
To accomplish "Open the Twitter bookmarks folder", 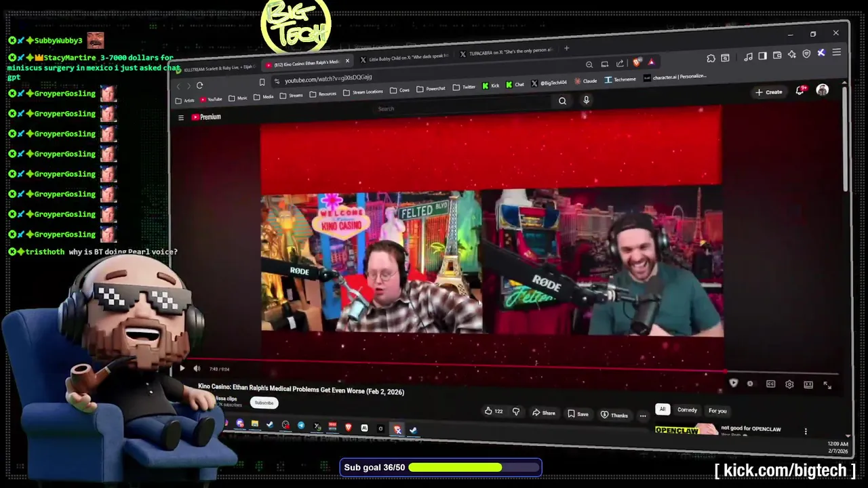I will (x=464, y=87).
